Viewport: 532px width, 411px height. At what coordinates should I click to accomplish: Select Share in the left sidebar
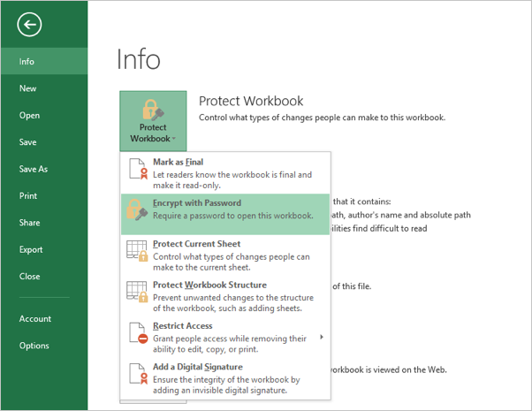point(30,223)
